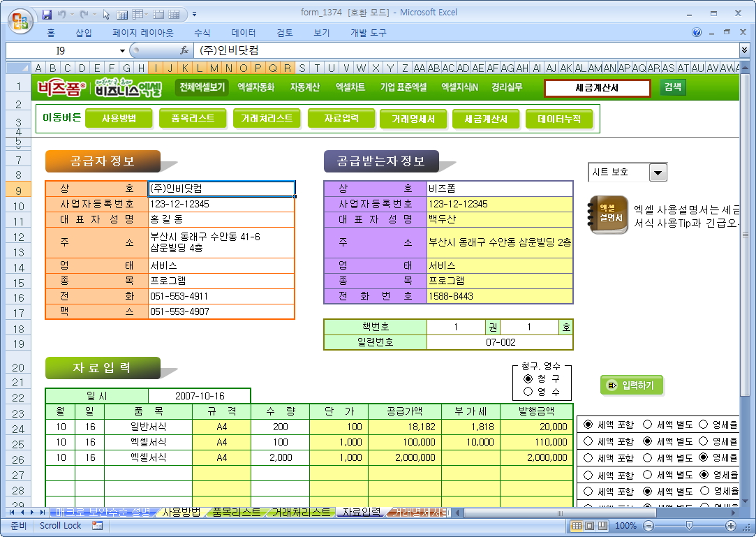Select the 영수 radio option

click(x=528, y=392)
